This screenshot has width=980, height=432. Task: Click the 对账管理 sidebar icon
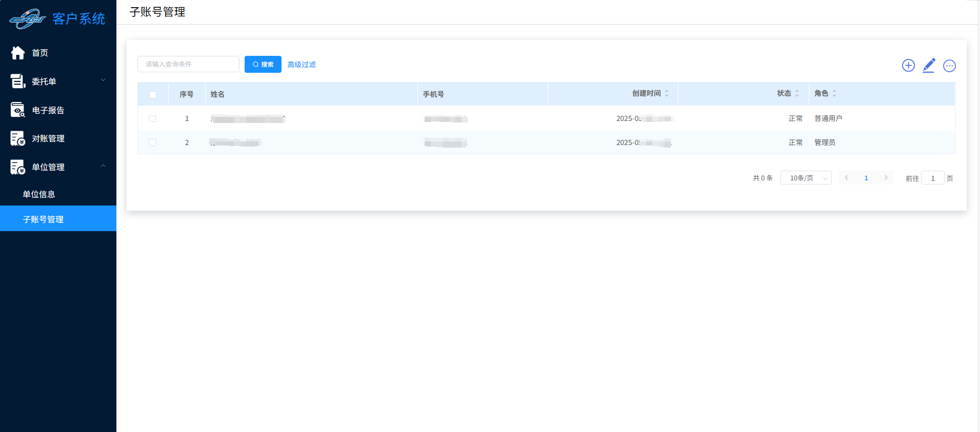pos(18,138)
